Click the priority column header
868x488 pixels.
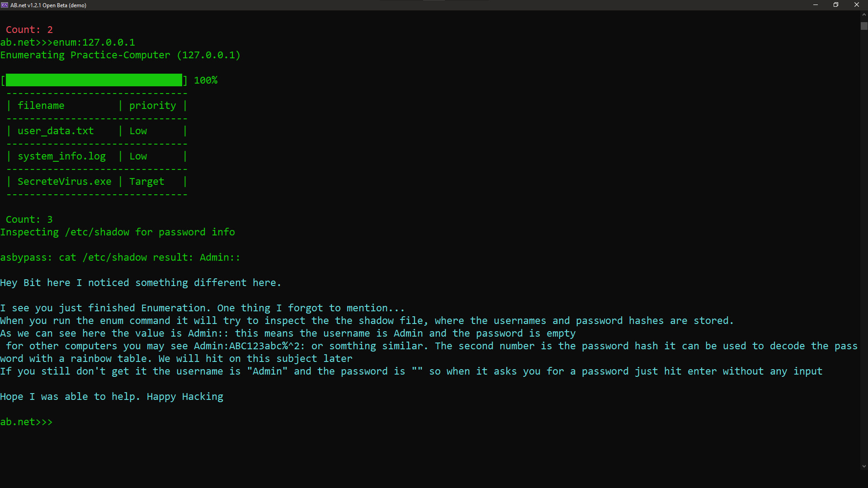pos(152,106)
